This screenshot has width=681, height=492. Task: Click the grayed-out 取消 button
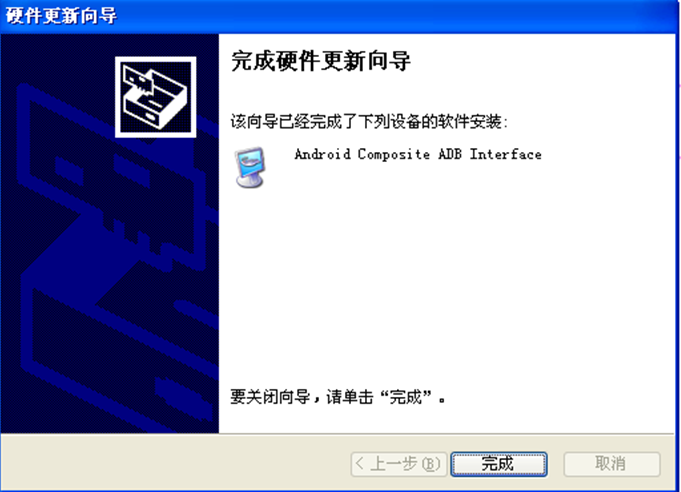click(612, 464)
